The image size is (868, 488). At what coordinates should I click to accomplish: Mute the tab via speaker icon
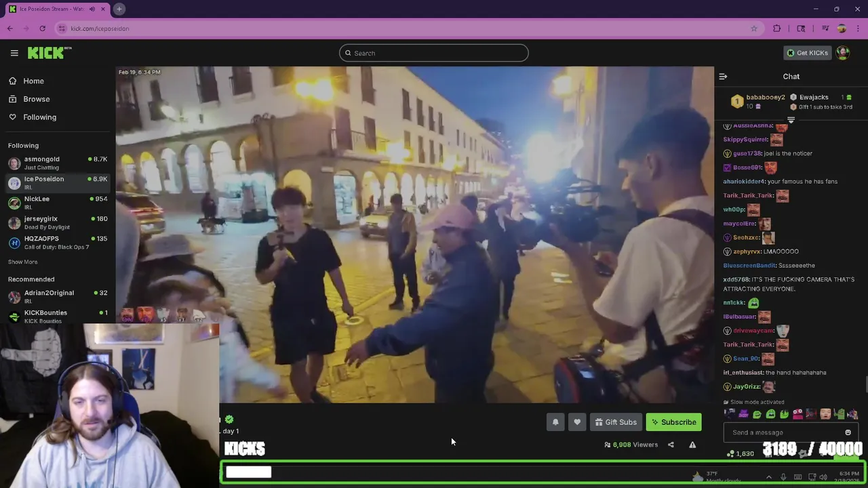pyautogui.click(x=92, y=9)
